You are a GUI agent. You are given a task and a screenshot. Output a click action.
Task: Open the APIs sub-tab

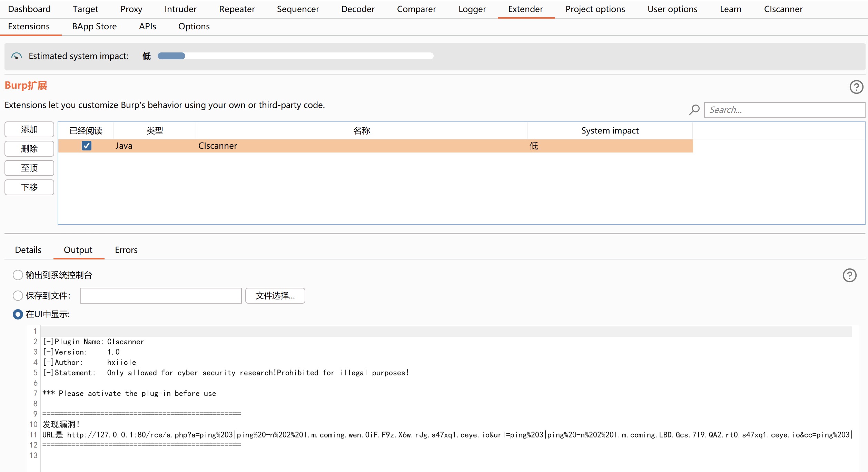(x=147, y=26)
